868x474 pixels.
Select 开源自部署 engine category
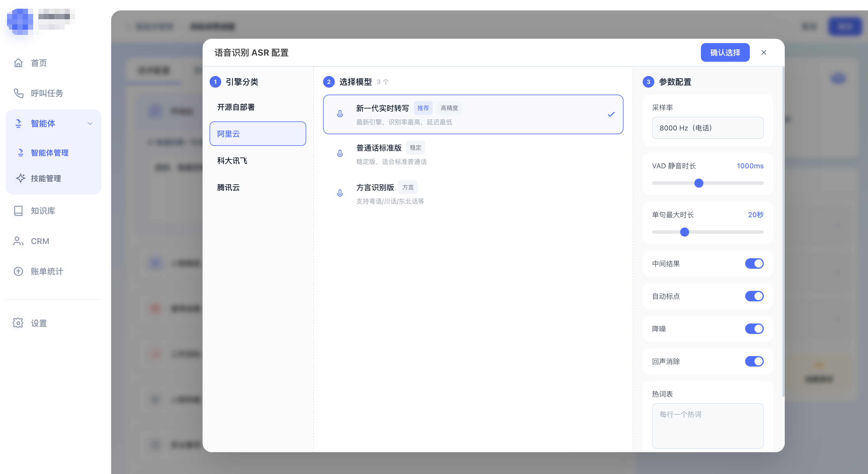tap(258, 107)
